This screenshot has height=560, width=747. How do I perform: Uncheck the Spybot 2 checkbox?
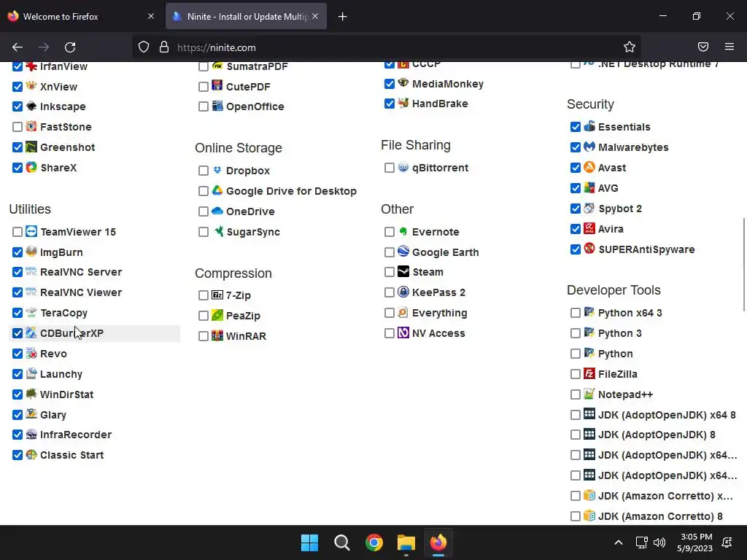pyautogui.click(x=576, y=209)
